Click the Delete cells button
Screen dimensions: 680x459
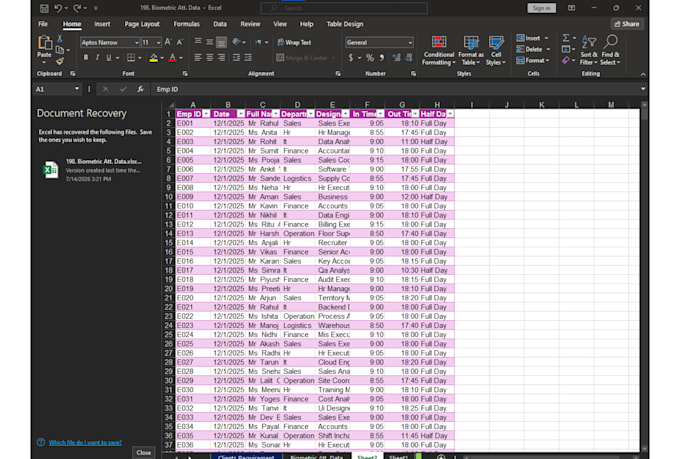(533, 49)
